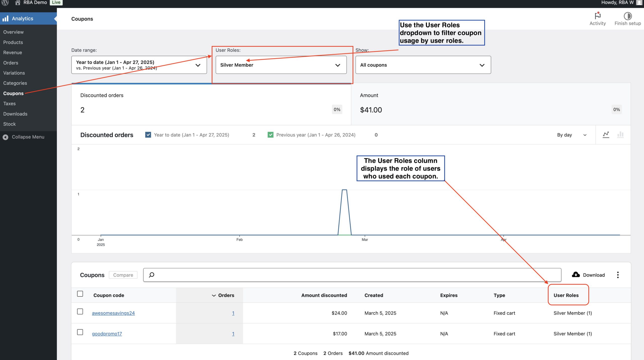Open the Activity flag icon
Viewport: 644px width, 360px height.
click(597, 16)
